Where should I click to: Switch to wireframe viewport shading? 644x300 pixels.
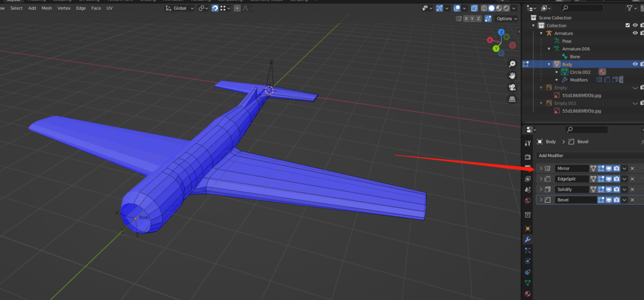(x=484, y=8)
